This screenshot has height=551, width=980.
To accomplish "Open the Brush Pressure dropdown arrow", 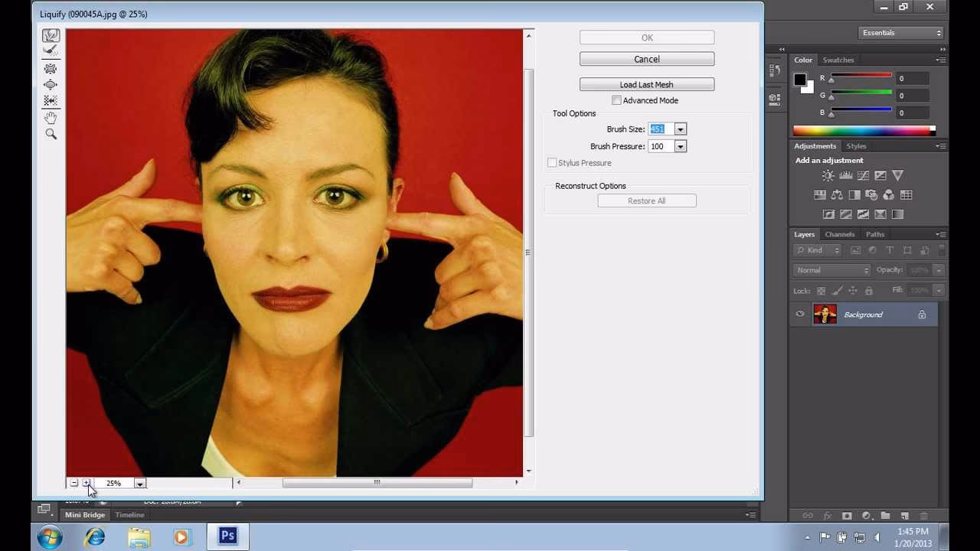I will click(680, 146).
